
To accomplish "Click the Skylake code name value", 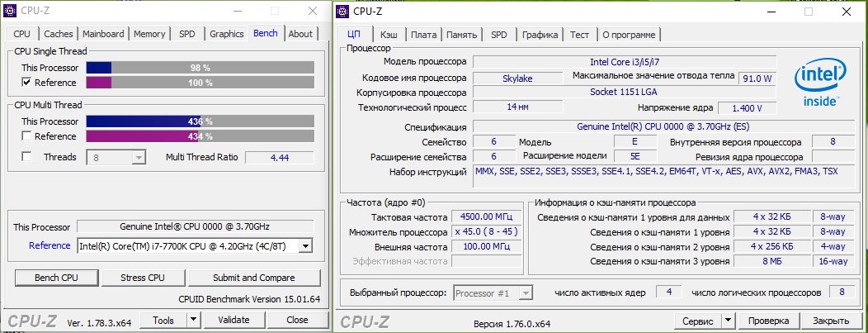I will point(517,78).
